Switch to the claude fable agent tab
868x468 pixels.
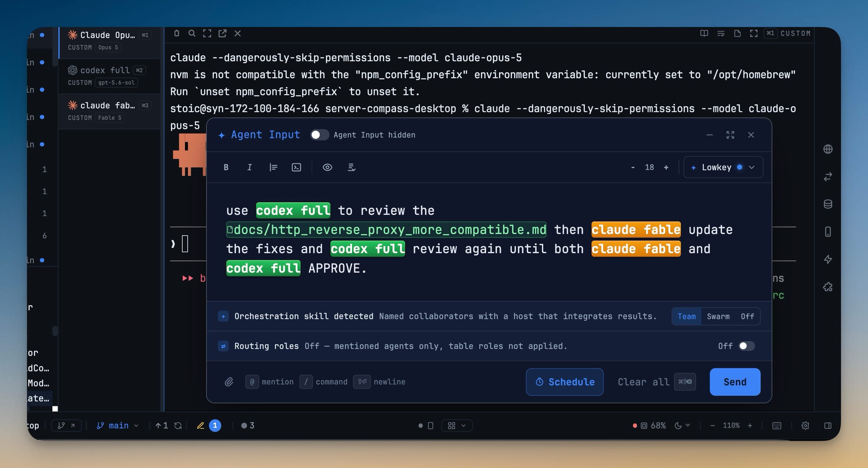tap(110, 111)
